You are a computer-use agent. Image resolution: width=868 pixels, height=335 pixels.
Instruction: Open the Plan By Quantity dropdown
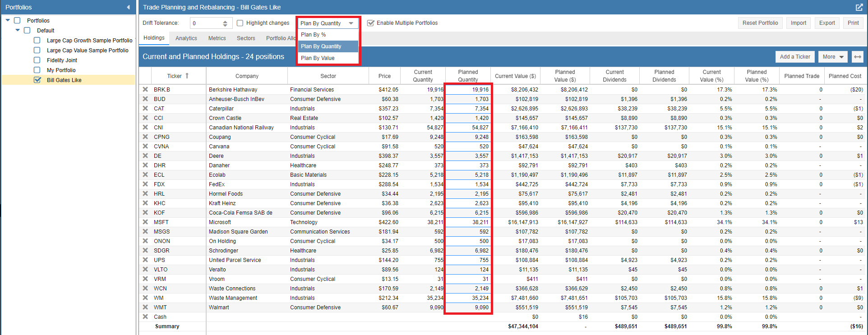point(328,23)
